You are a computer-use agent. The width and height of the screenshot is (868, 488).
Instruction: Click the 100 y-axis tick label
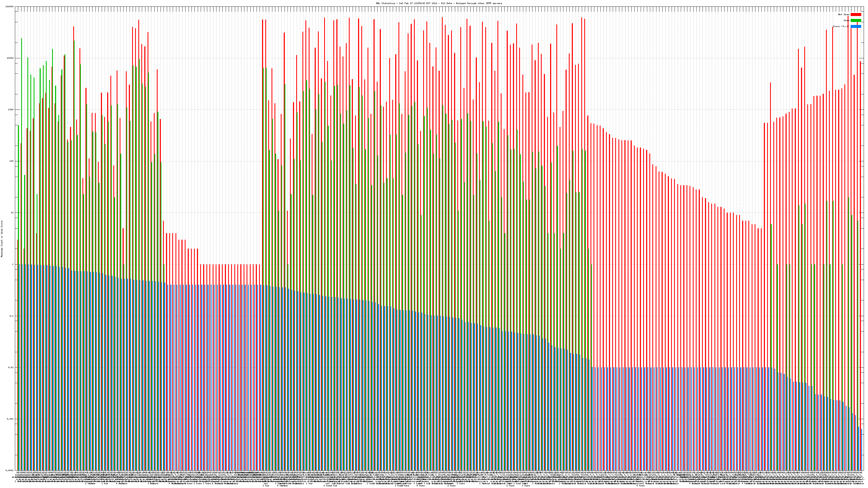point(12,161)
